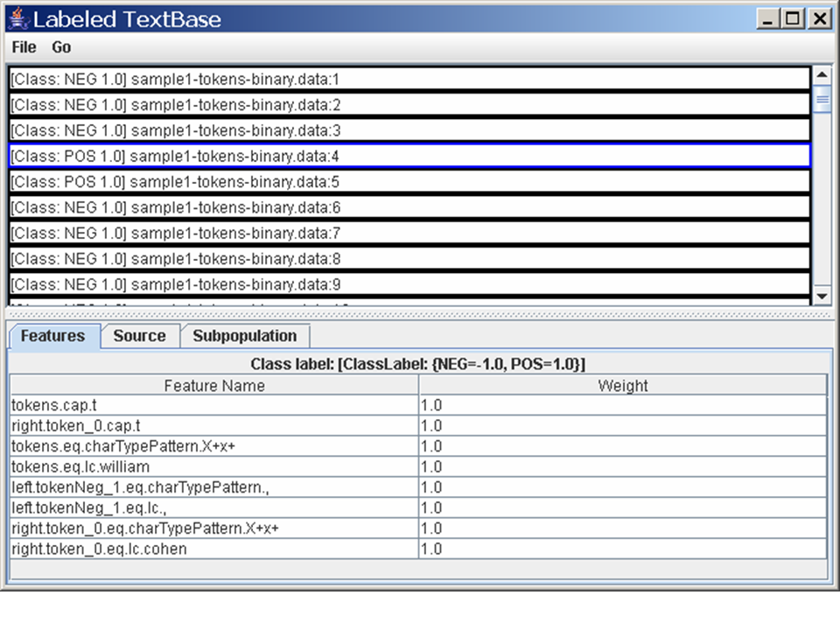The height and width of the screenshot is (630, 840).
Task: Select the tokens.eq.lc.william feature row
Action: [213, 467]
